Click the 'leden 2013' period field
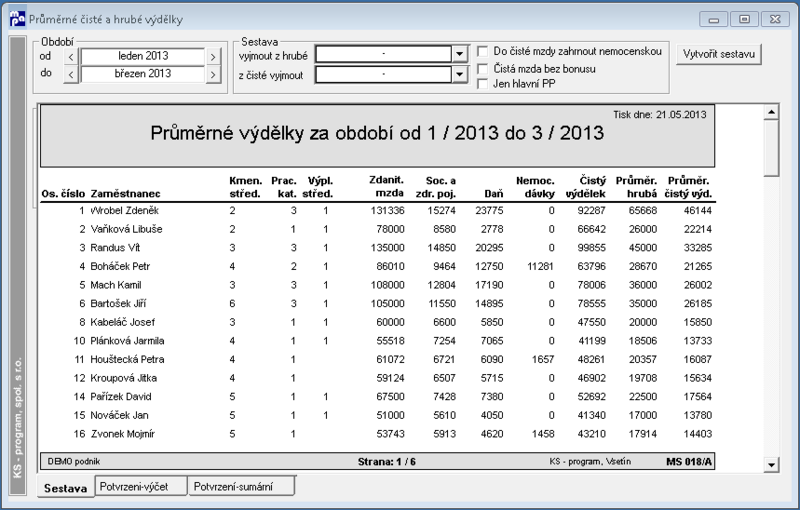800x510 pixels. (143, 56)
